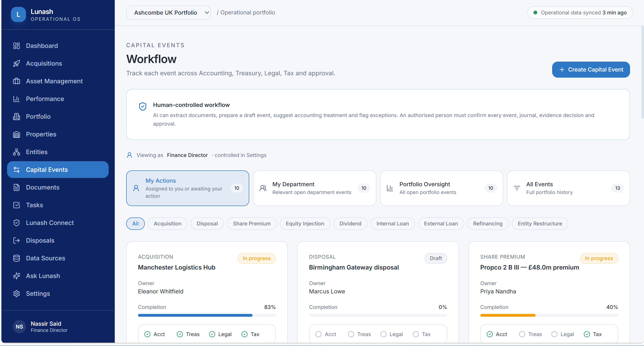Click the Performance bar chart icon
This screenshot has height=346, width=644.
coord(17,99)
